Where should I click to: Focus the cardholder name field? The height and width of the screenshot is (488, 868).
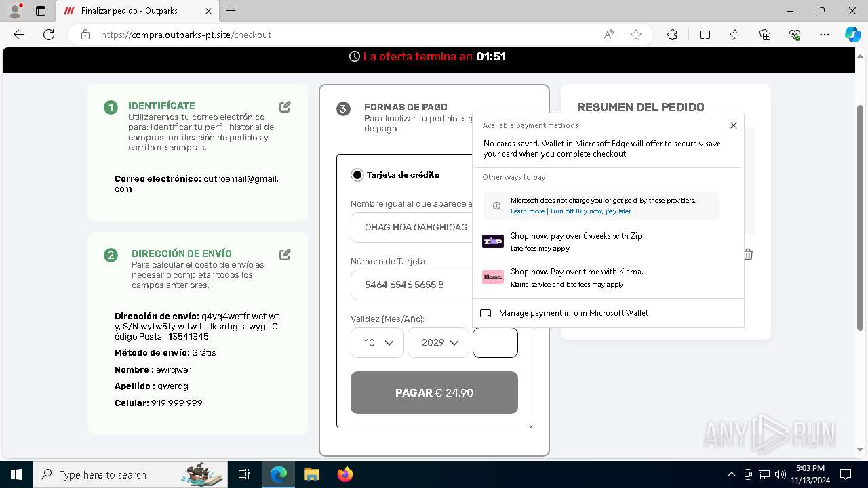(x=412, y=227)
